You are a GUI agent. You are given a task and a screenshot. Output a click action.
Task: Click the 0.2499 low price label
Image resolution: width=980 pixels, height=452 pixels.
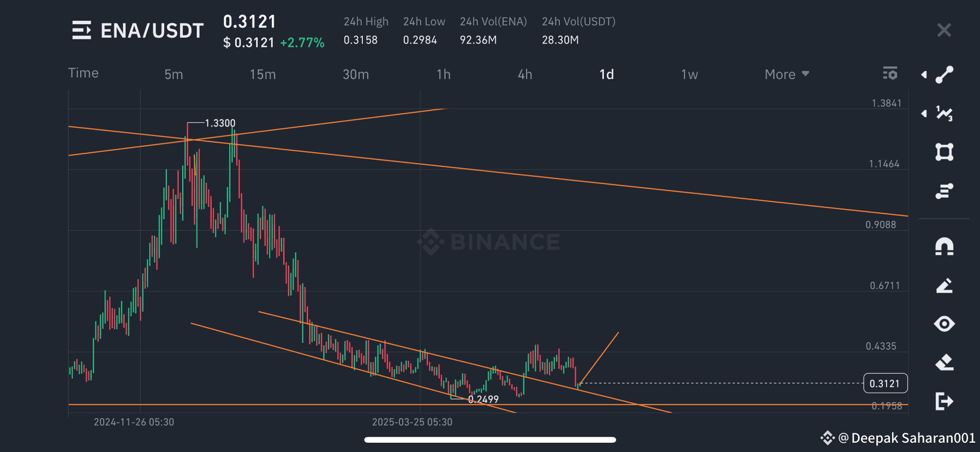tap(483, 400)
